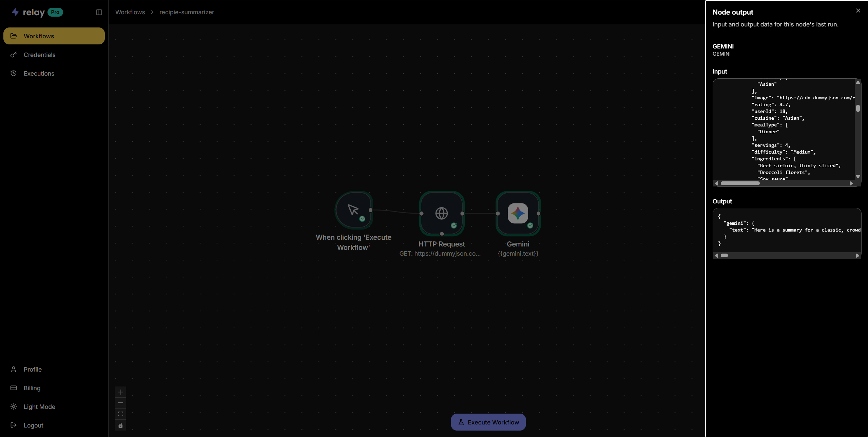Click the Execute Workflow button

(x=488, y=422)
